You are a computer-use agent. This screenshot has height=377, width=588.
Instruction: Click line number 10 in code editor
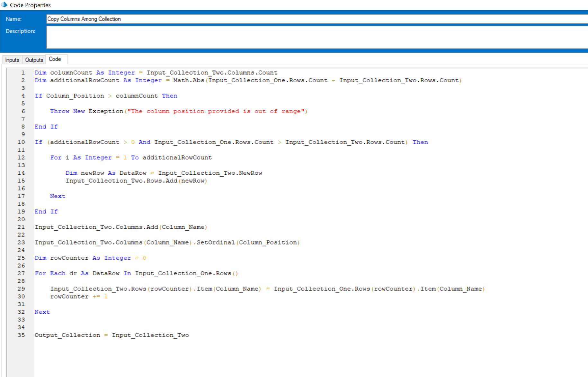[x=21, y=142]
